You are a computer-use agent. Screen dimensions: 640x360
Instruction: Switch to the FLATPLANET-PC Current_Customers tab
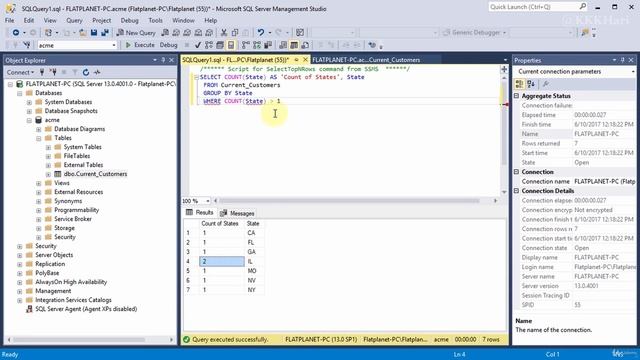366,60
